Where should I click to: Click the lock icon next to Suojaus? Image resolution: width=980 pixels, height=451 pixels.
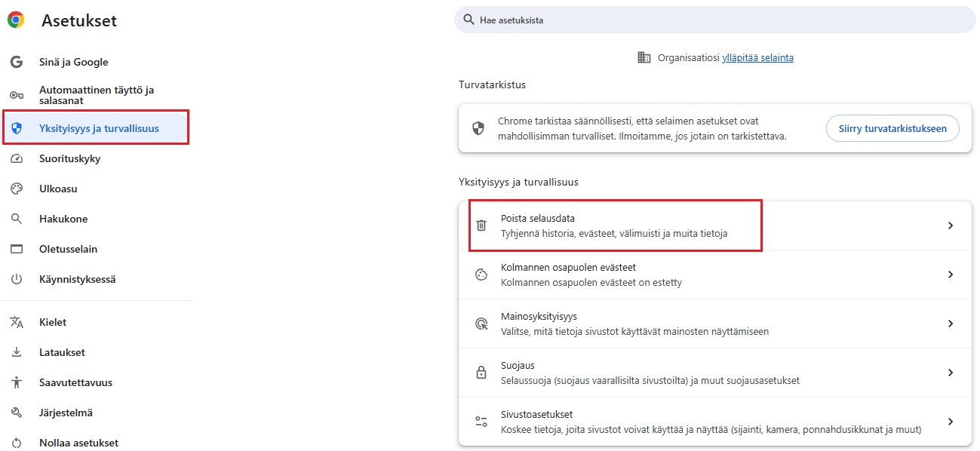click(481, 373)
